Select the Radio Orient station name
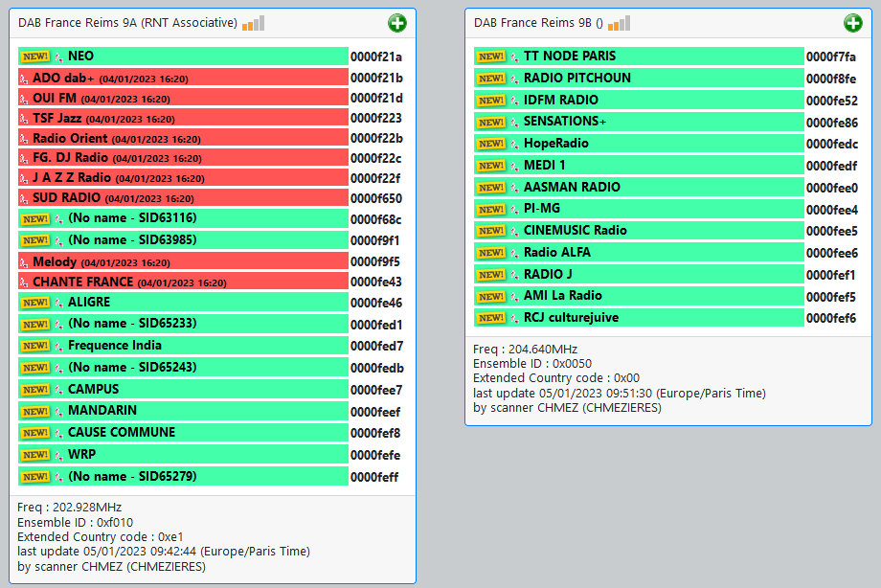Screen dimensions: 881x588 coord(70,138)
